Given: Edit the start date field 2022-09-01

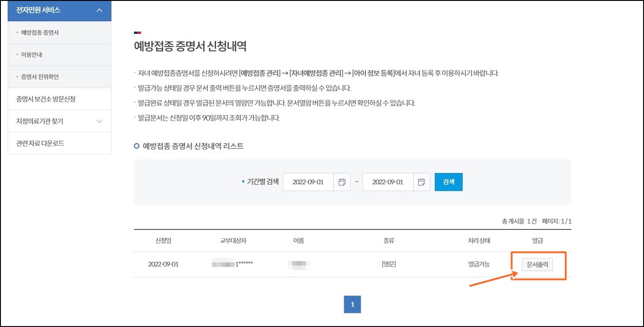Looking at the screenshot, I should coord(308,182).
